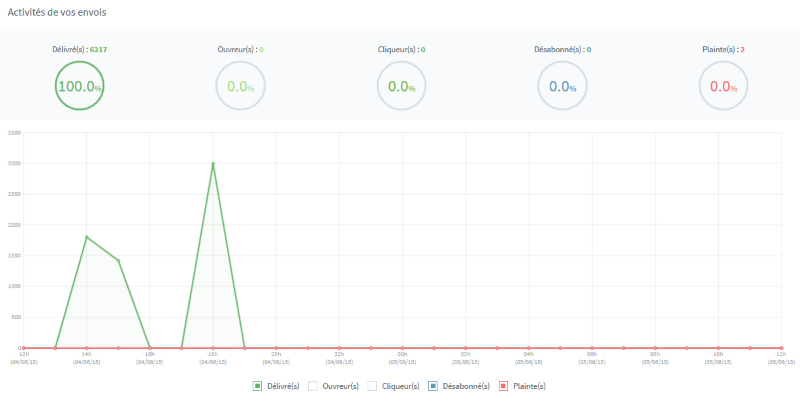The height and width of the screenshot is (402, 800).
Task: Click the Ouvreur(s) : 0 label
Action: coord(240,49)
